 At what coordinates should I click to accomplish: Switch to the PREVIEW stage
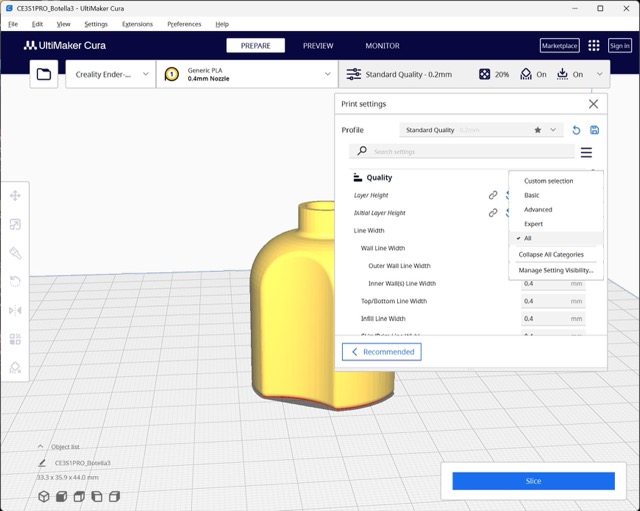pos(318,46)
